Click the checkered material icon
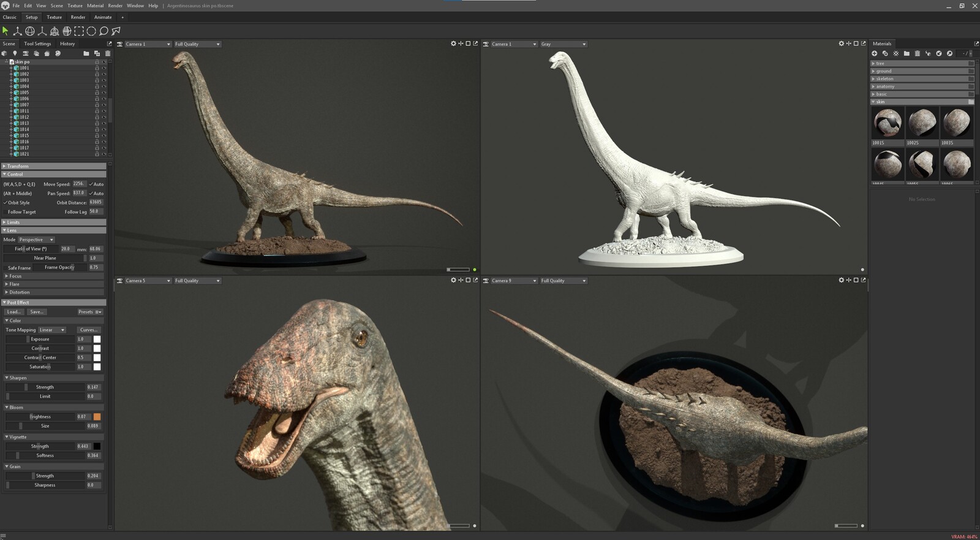 click(896, 53)
